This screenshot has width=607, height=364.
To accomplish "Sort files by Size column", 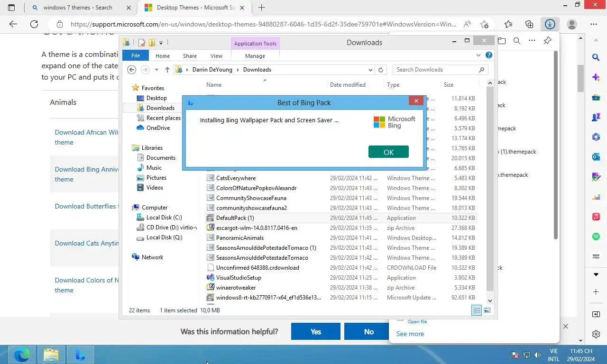I will pos(448,85).
